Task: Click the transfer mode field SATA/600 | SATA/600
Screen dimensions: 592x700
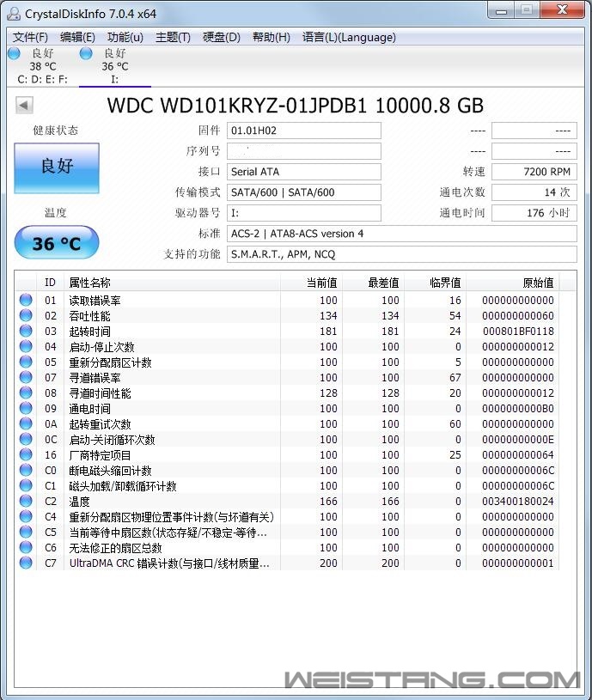Action: [x=304, y=192]
